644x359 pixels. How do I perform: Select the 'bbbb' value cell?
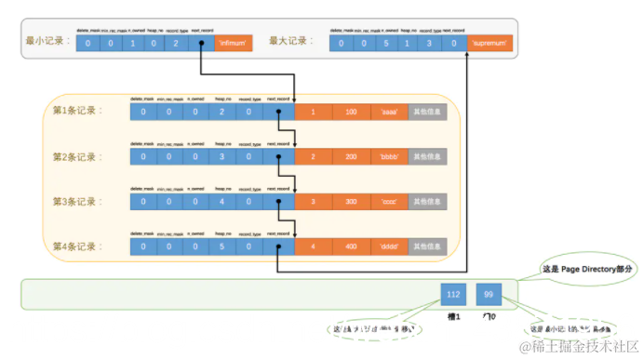point(389,157)
